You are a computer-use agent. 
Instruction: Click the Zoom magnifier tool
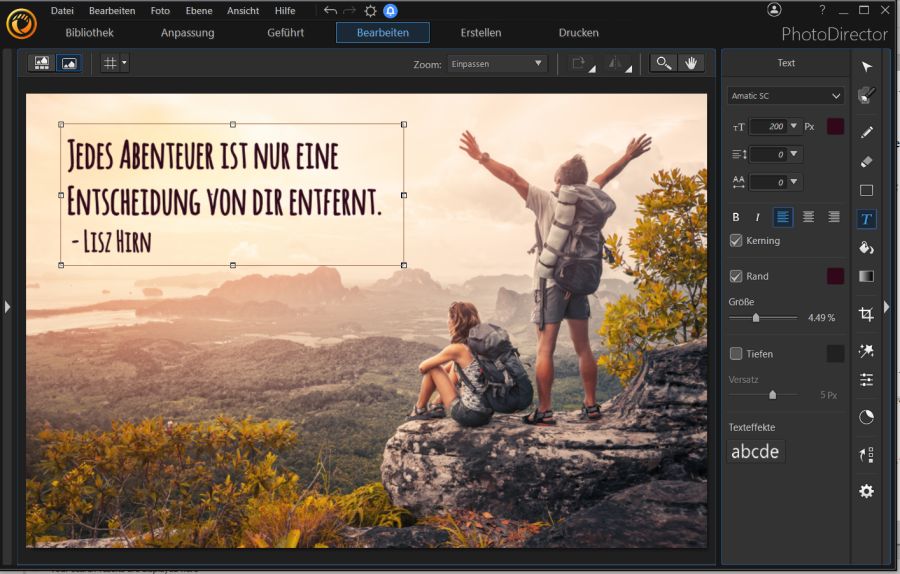(x=662, y=63)
